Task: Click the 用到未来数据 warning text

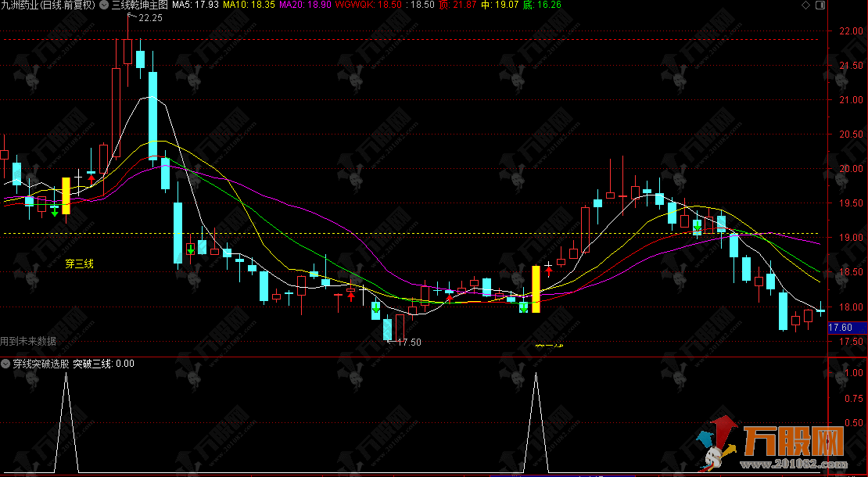Action: (28, 341)
